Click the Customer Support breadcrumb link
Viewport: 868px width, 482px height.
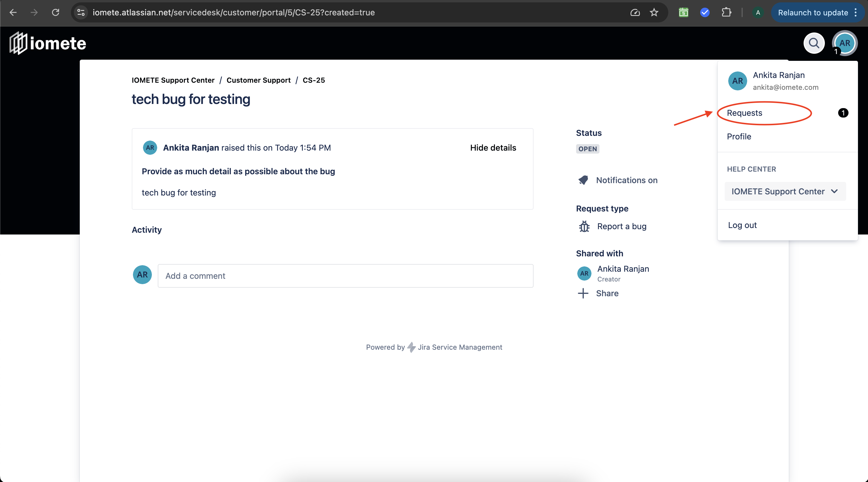coord(259,80)
